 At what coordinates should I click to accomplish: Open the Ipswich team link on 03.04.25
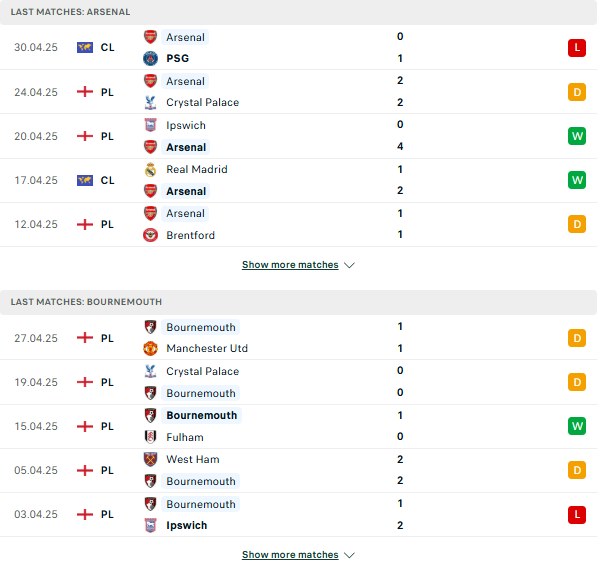[187, 525]
